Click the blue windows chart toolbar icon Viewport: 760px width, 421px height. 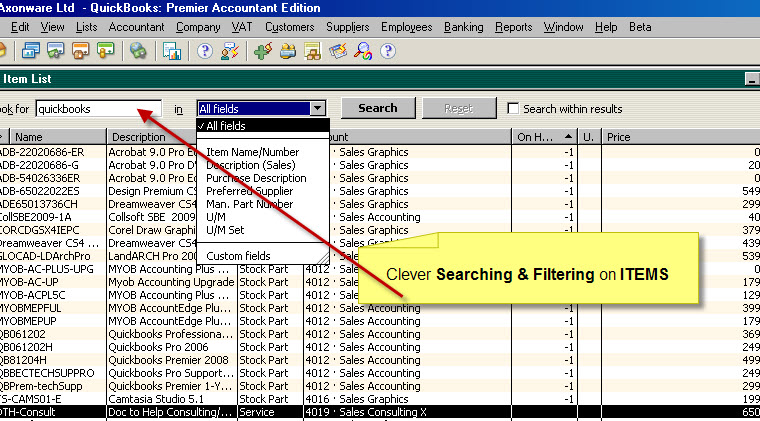[31, 51]
